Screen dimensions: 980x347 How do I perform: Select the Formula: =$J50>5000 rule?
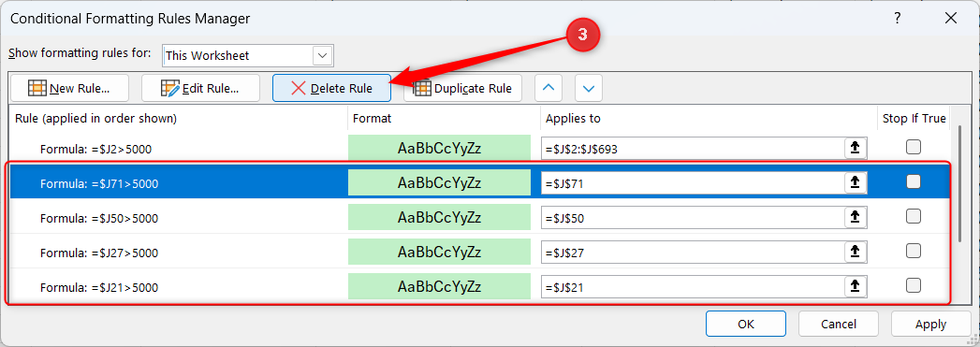tap(99, 219)
